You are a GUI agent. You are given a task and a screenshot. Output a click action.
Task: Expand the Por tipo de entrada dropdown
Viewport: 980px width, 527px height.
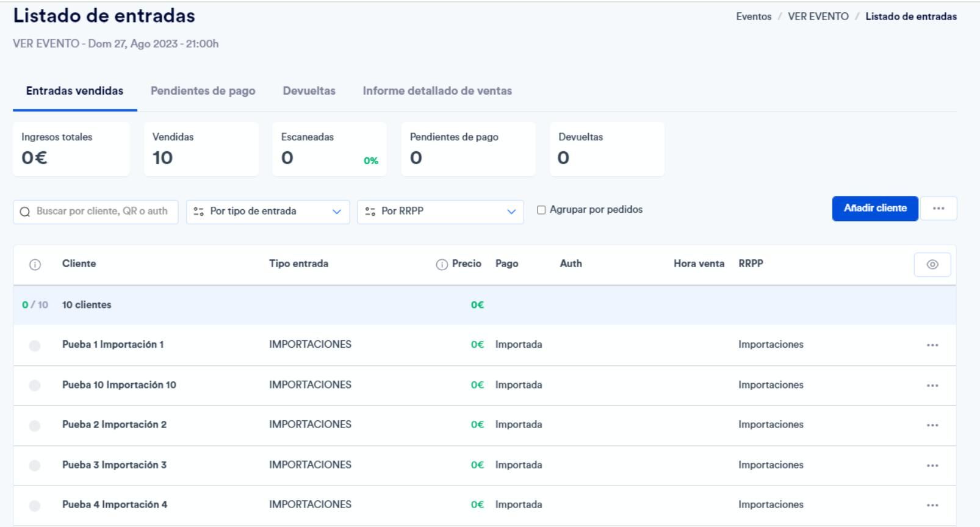pos(268,212)
